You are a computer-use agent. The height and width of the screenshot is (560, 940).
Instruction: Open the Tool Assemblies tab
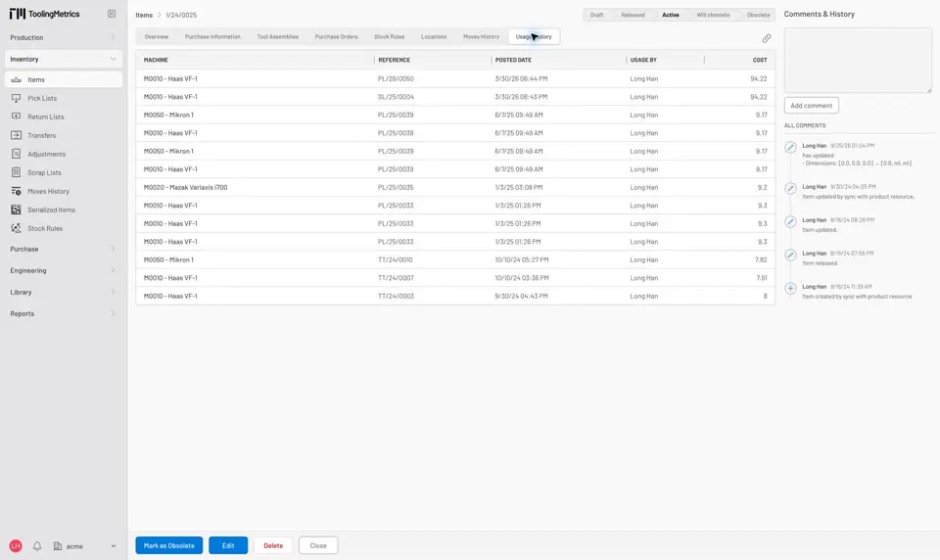point(277,36)
